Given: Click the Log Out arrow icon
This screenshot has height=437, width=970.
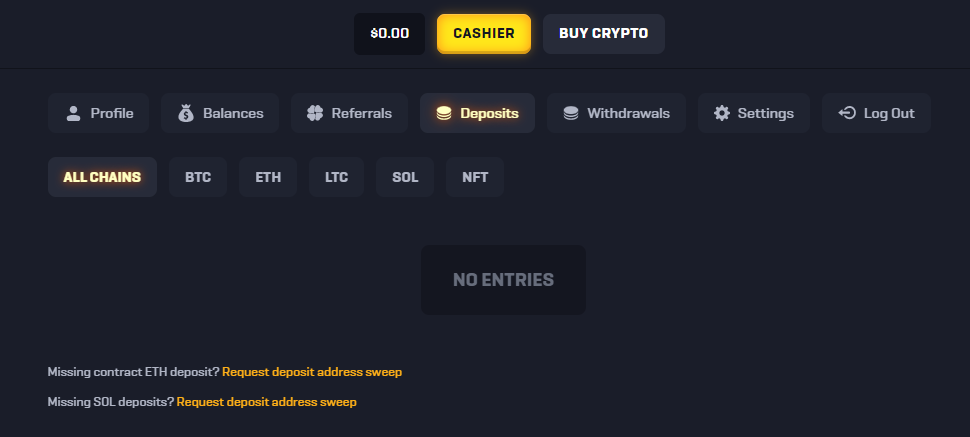Looking at the screenshot, I should pos(847,113).
